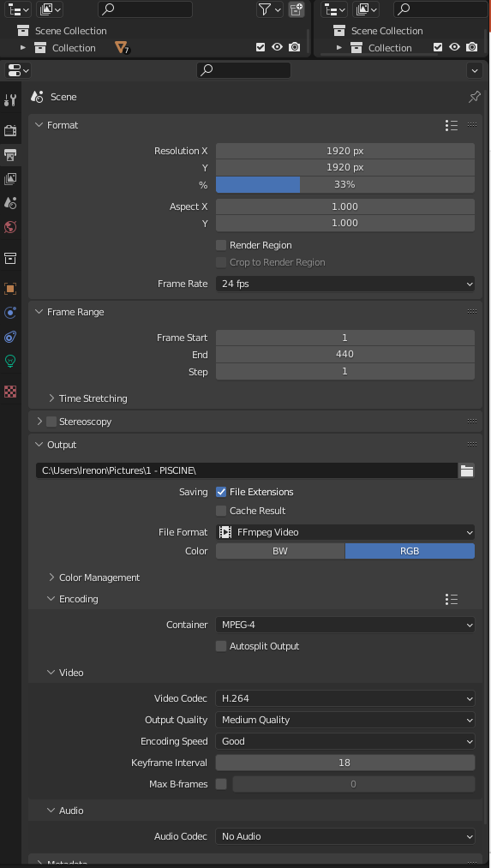Click the Scene icon in properties header
491x868 pixels.
point(38,97)
